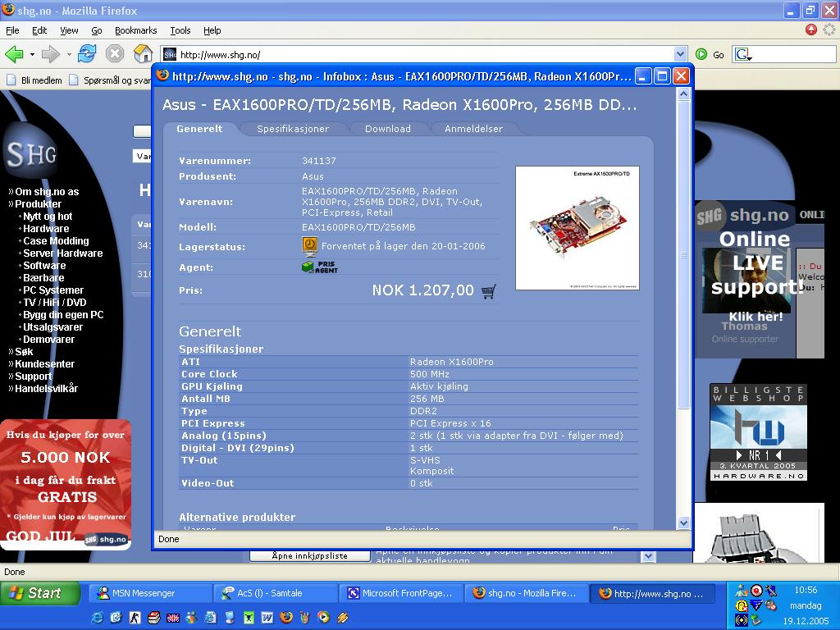
Task: Click the infobox vertical scrollbar thumb
Action: point(683,255)
